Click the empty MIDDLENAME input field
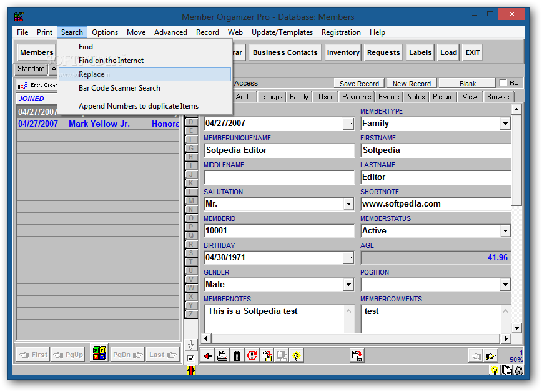Viewport: 542px width, 392px height. (279, 177)
